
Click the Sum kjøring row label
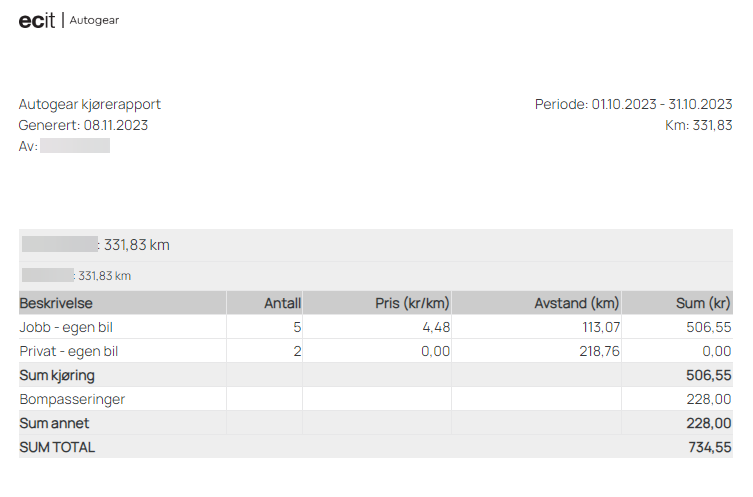57,376
